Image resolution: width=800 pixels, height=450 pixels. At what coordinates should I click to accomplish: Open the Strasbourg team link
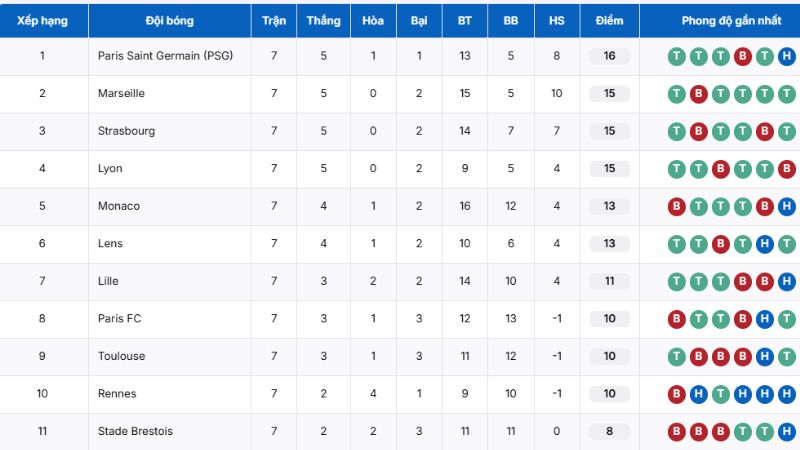tap(126, 131)
